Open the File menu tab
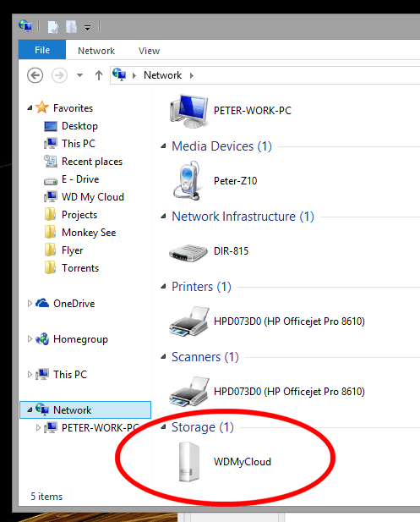 (x=42, y=50)
